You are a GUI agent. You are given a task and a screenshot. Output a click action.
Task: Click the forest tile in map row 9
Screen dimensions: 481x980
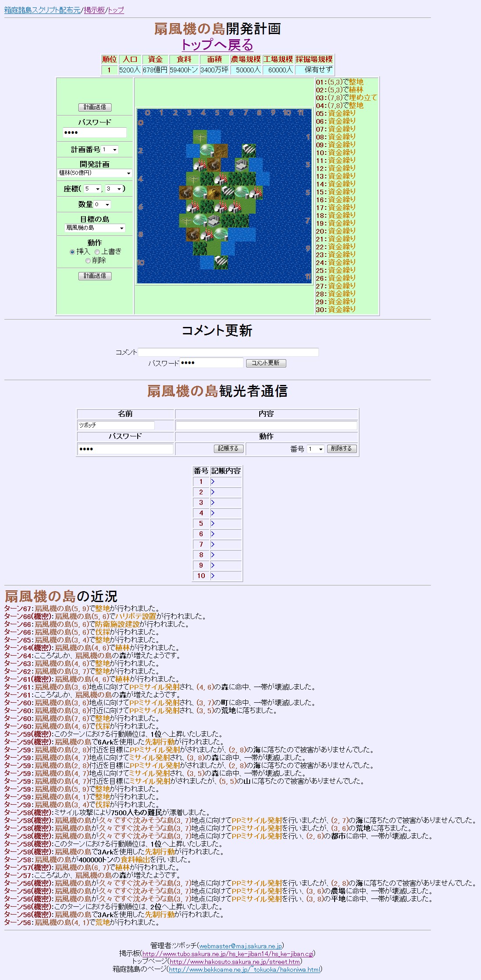[200, 248]
